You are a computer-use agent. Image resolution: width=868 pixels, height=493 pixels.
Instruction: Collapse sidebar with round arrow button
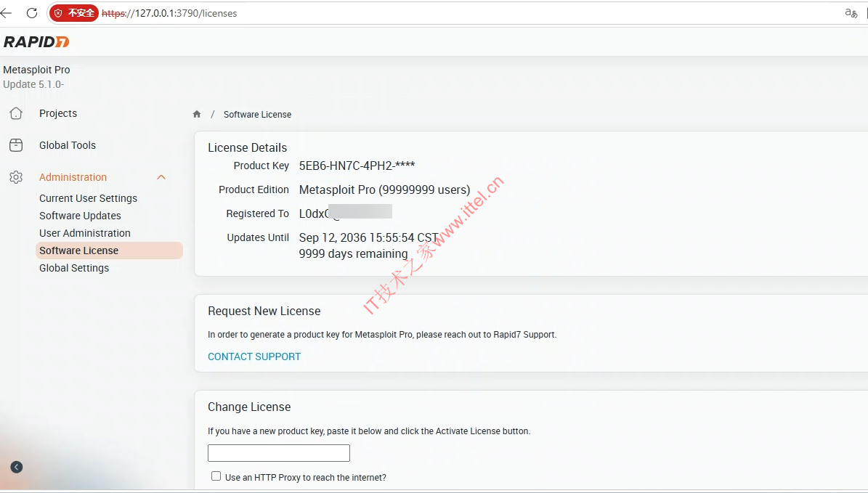17,467
